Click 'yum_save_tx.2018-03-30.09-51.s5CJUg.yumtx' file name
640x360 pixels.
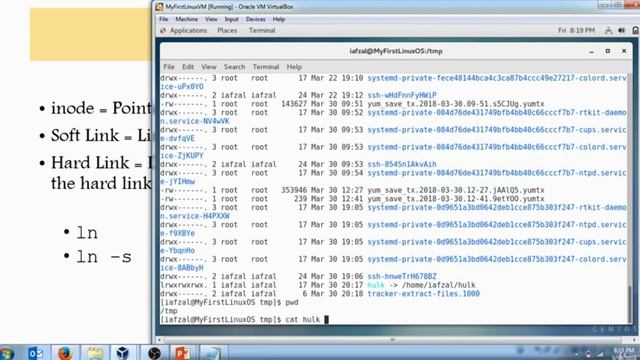tap(456, 104)
